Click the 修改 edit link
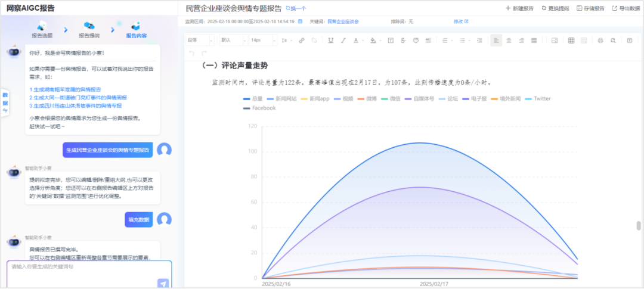This screenshot has width=644, height=289. coord(461,21)
